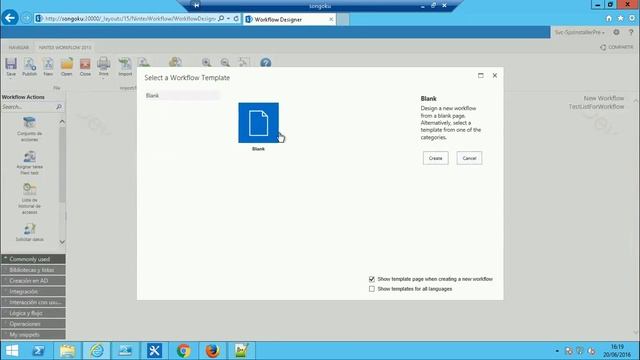640x360 pixels.
Task: Click the search magnifier in Workflow Actions
Action: click(x=59, y=107)
